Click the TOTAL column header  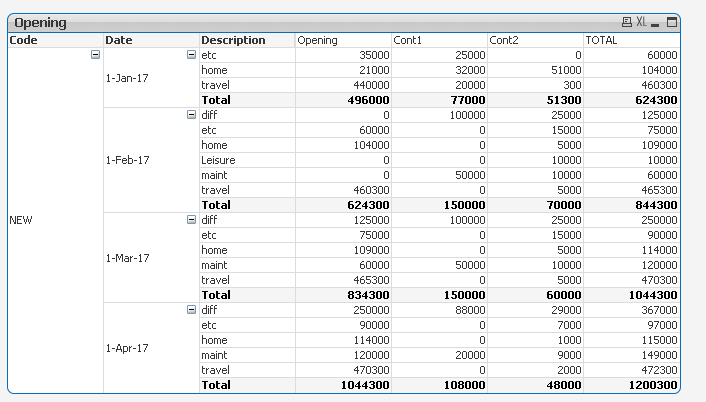631,40
